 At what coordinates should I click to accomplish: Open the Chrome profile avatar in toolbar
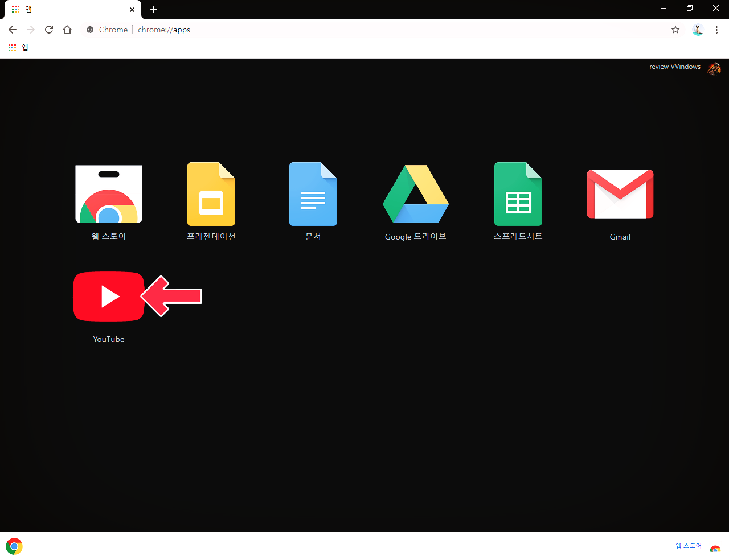698,30
